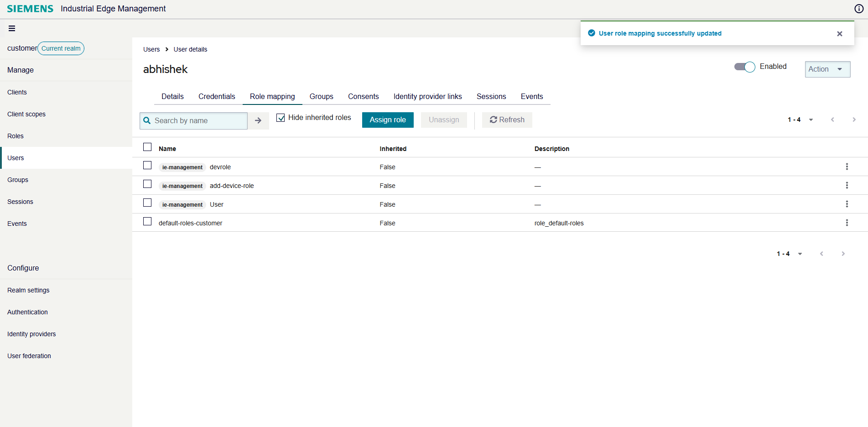Open kebab menu for devrole row
This screenshot has height=427, width=868.
click(847, 167)
